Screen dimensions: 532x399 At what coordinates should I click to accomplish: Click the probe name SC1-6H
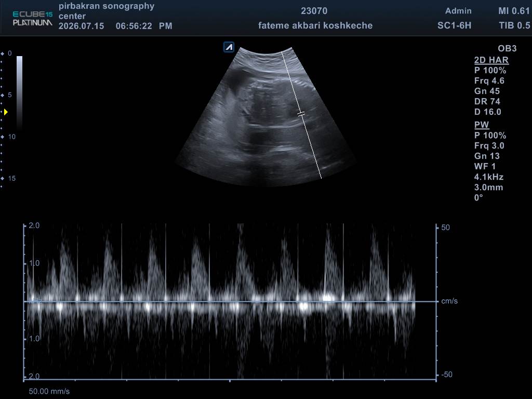pos(454,25)
